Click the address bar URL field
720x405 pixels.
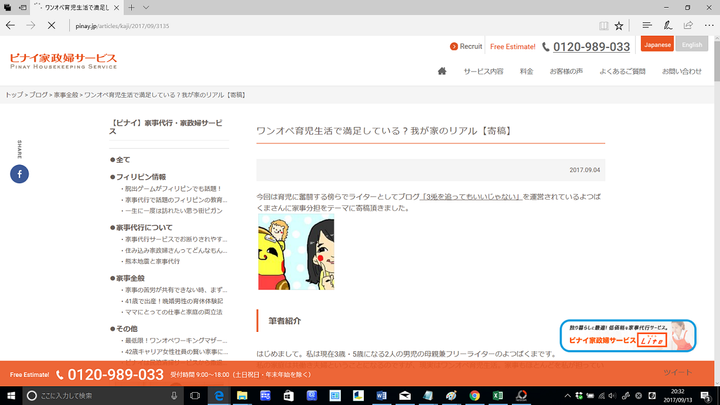point(331,26)
